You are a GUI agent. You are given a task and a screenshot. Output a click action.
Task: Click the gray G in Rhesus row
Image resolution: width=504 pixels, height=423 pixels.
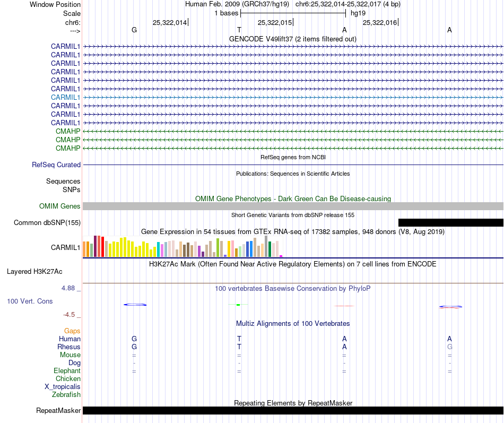[x=449, y=347]
